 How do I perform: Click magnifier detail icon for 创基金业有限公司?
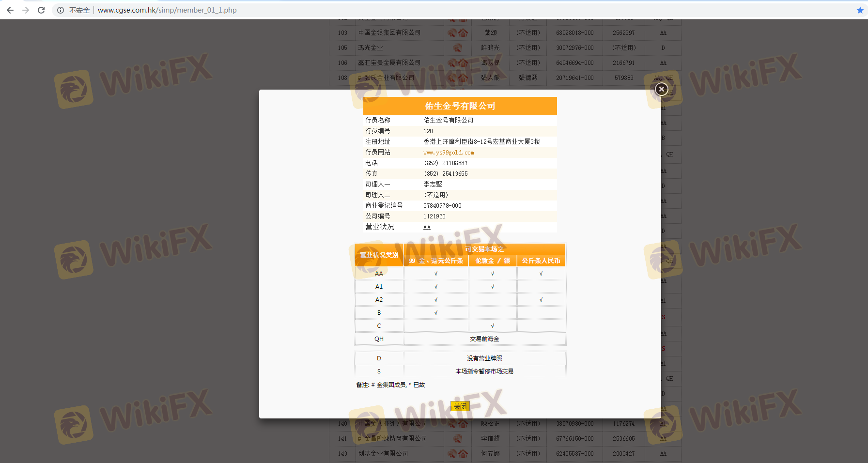point(452,454)
